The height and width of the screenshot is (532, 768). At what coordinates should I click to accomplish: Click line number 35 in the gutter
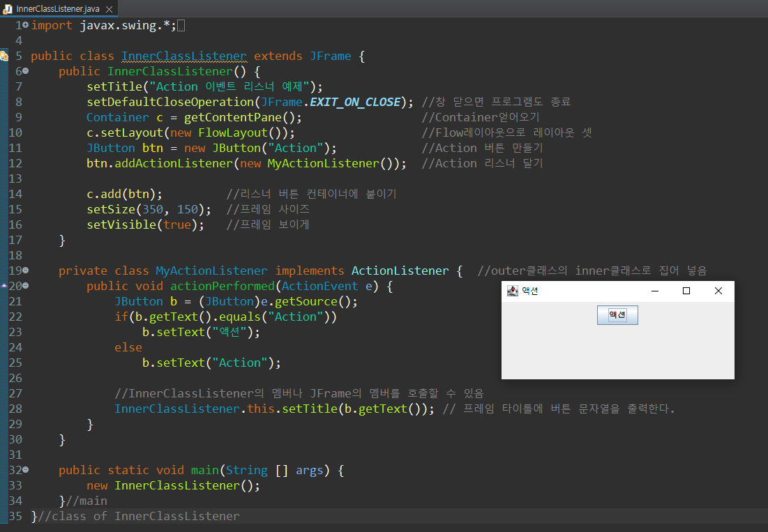coord(15,516)
